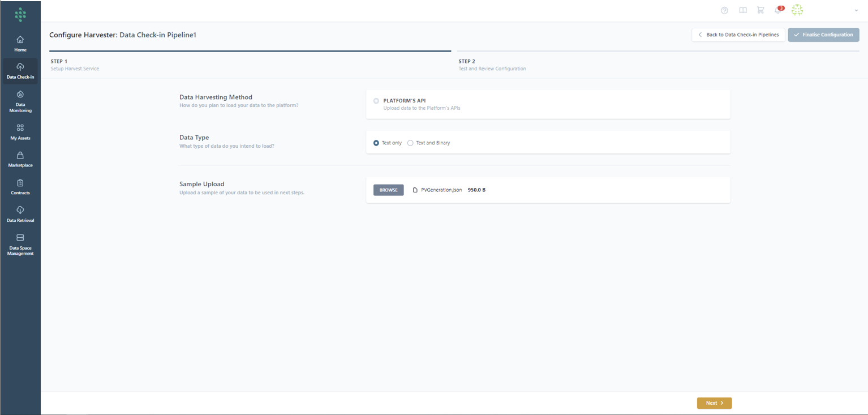868x415 pixels.
Task: Select Step 1 Setup Harvest Service
Action: 75,65
